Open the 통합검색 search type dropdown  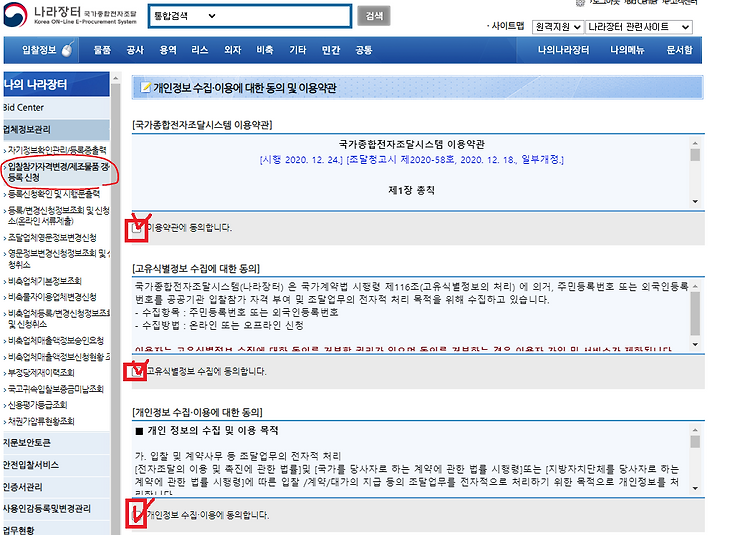point(184,16)
